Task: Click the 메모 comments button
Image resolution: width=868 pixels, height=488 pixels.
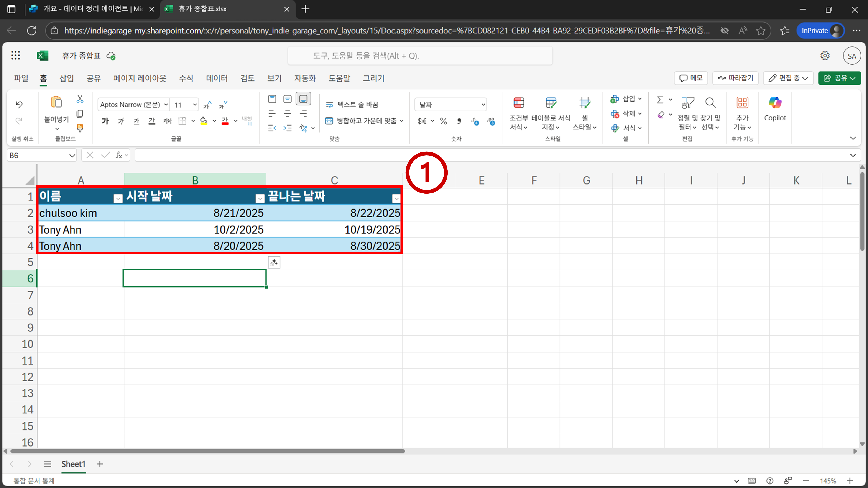Action: (690, 78)
